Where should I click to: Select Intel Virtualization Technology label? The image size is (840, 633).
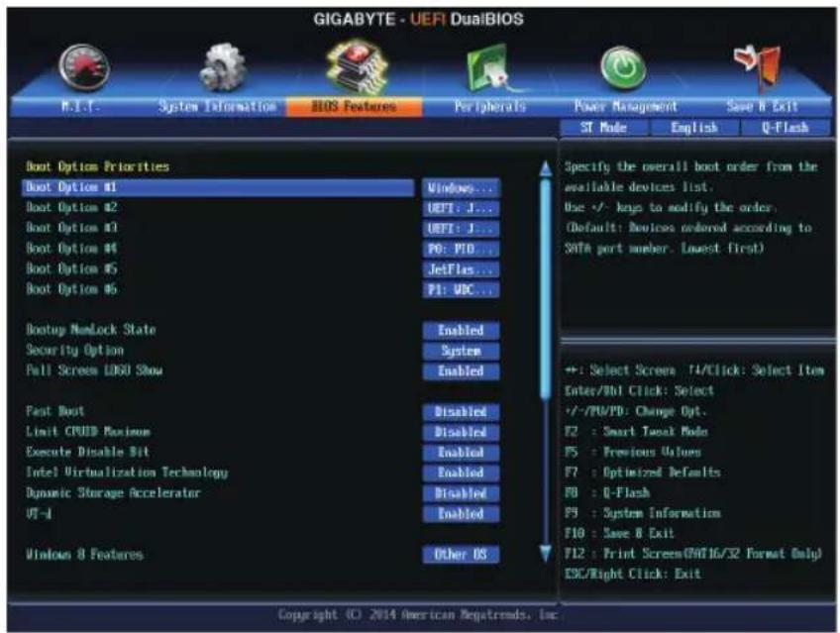click(x=127, y=473)
